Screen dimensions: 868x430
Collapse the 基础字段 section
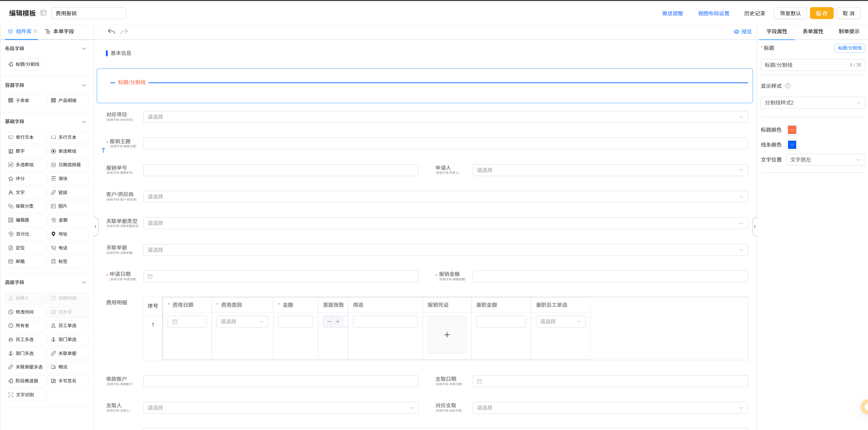(84, 121)
